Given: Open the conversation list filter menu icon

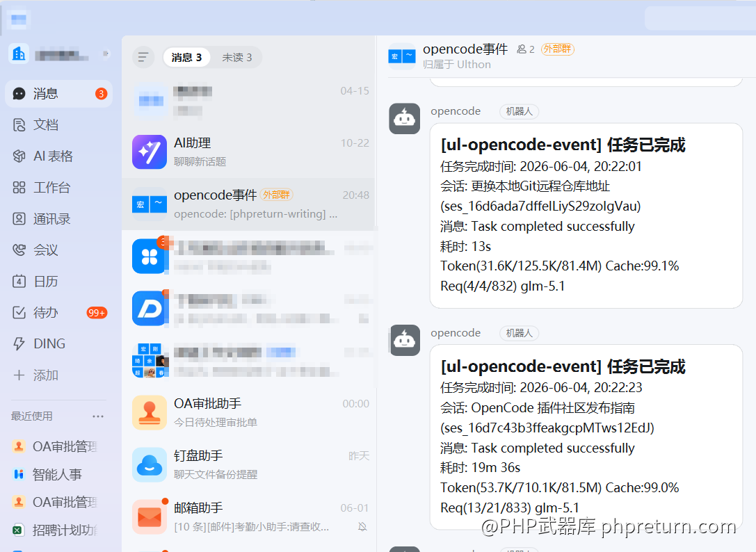Looking at the screenshot, I should pyautogui.click(x=143, y=58).
